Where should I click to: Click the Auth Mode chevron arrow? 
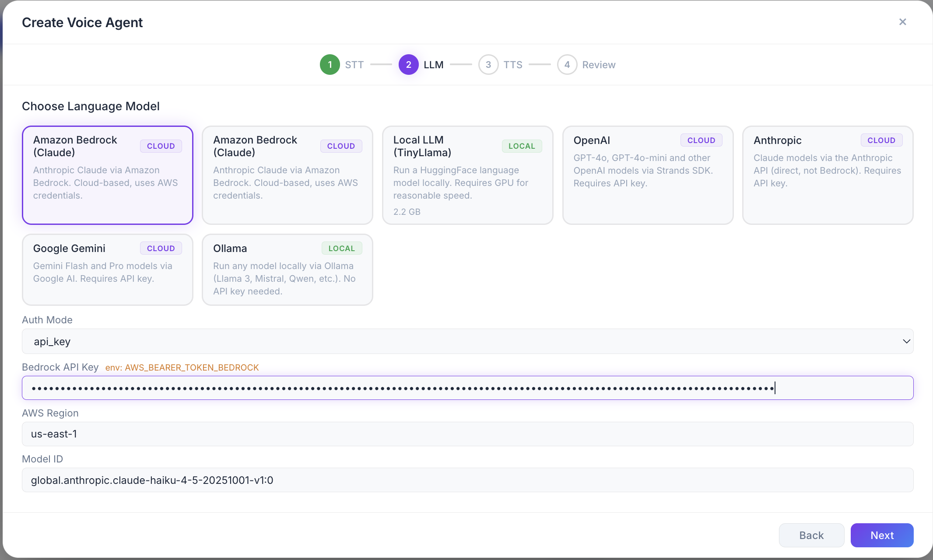click(906, 341)
